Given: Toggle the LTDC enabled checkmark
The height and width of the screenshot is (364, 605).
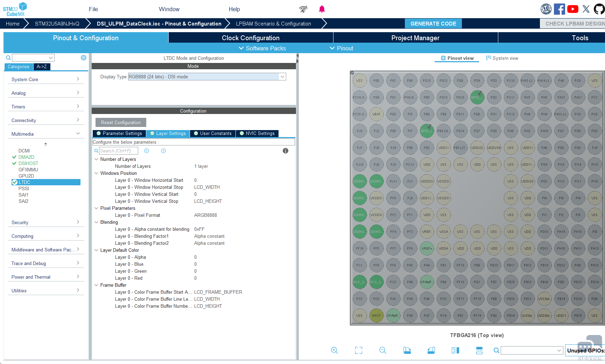Looking at the screenshot, I should [x=15, y=182].
